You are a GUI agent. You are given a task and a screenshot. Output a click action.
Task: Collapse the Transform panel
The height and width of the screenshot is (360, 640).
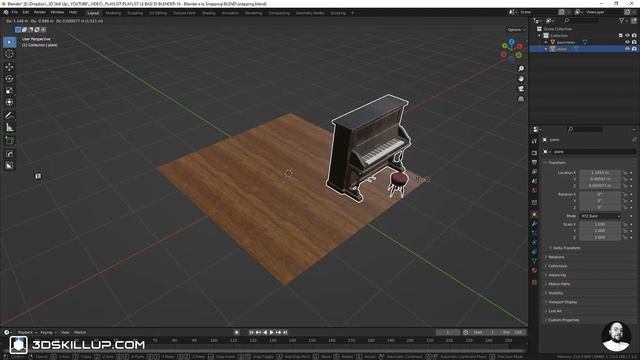557,162
